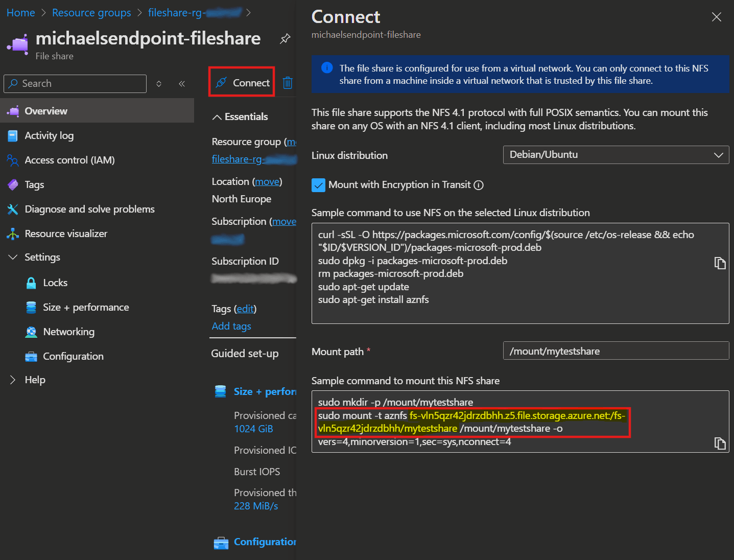Open the fileshare-rg breadcrumb link
This screenshot has height=560, width=734.
(x=195, y=13)
